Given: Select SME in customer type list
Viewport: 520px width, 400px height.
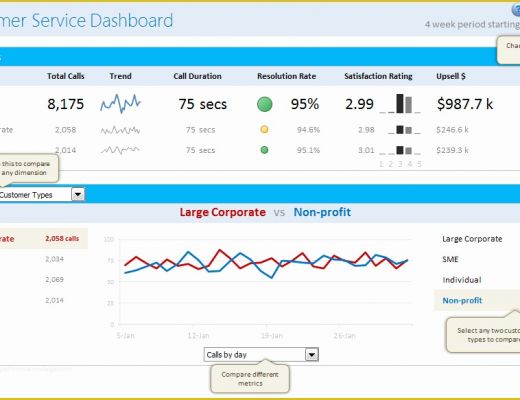Looking at the screenshot, I should pyautogui.click(x=450, y=259).
